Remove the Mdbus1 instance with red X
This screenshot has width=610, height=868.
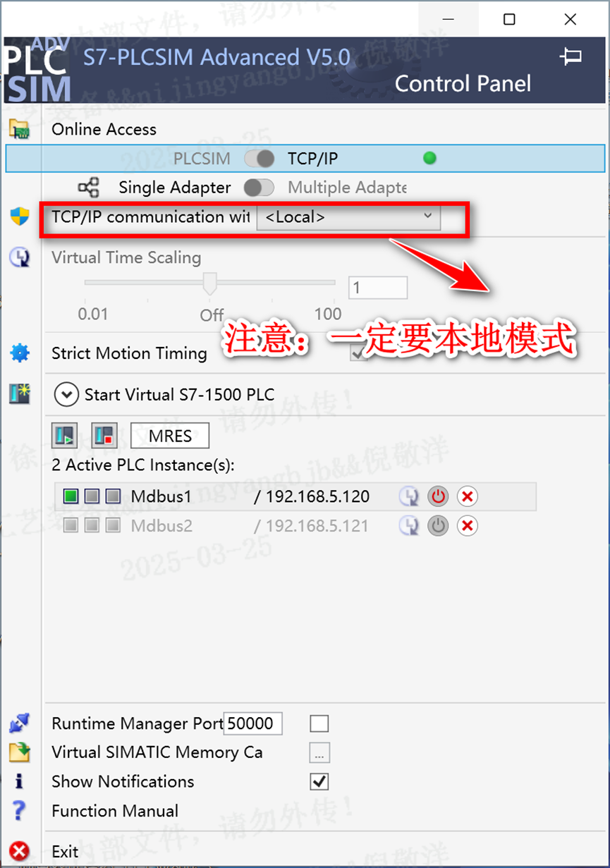tap(467, 496)
